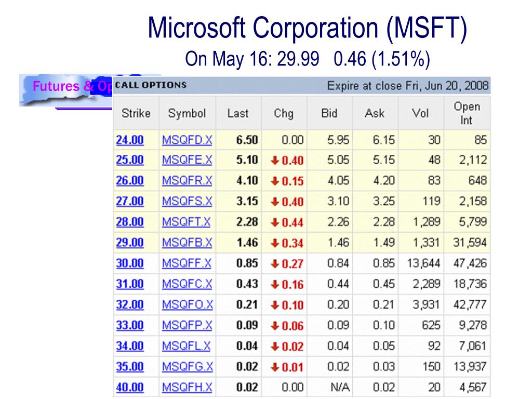532x399 pixels.
Task: Click the Chg column header
Action: click(284, 114)
